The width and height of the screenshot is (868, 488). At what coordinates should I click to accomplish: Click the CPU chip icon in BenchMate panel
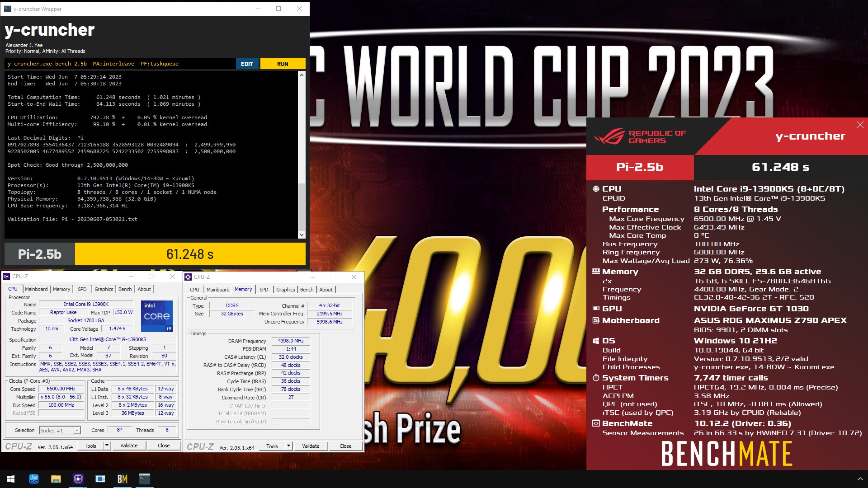[596, 189]
